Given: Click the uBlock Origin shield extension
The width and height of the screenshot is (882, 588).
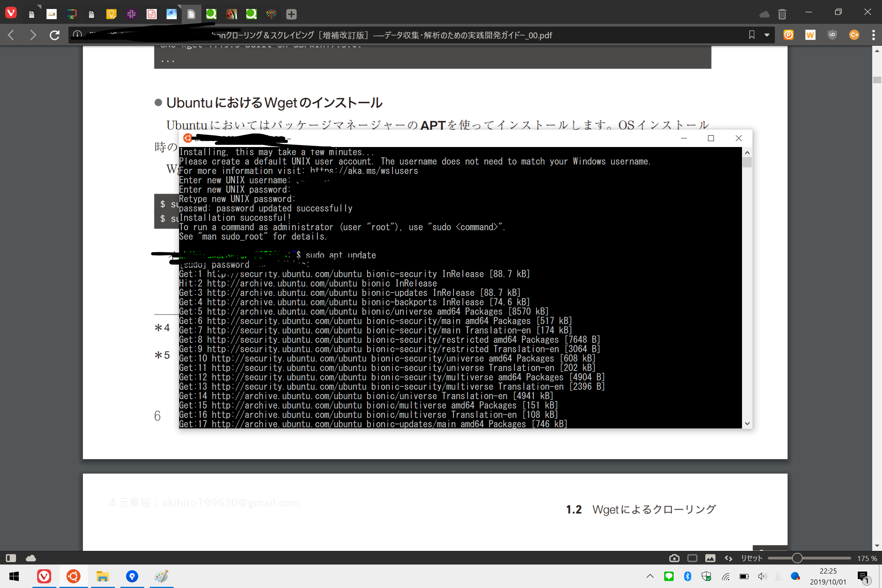Looking at the screenshot, I should 832,35.
